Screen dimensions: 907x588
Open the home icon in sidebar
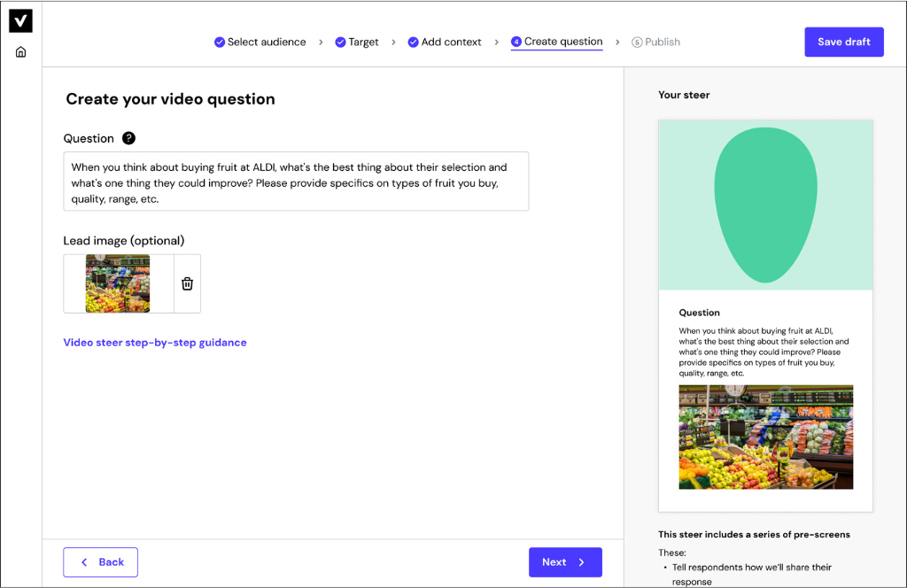pyautogui.click(x=20, y=52)
